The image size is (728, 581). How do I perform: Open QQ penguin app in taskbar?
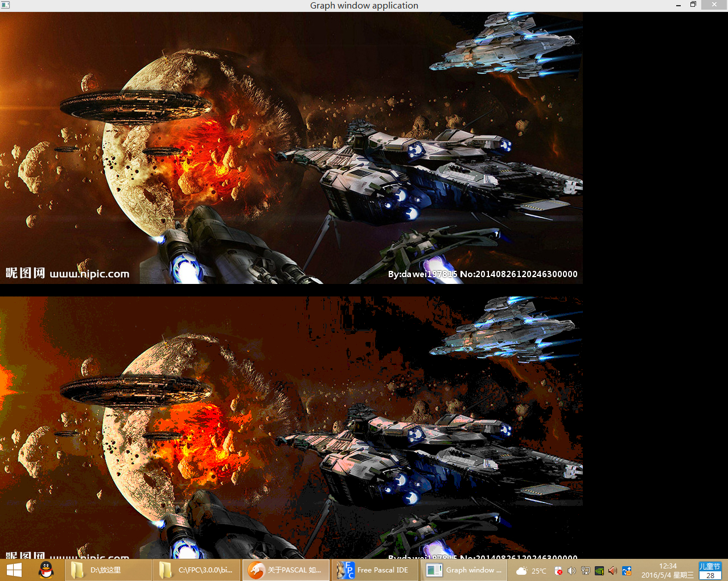(46, 570)
